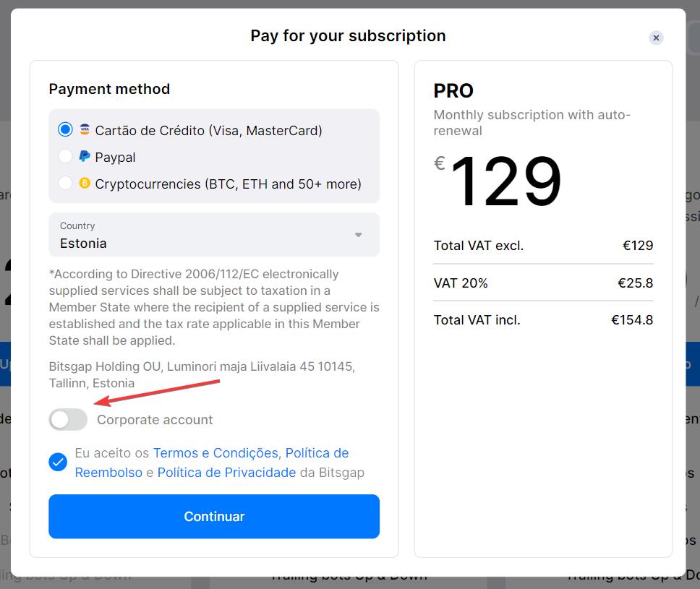Open the Termos e Condições link

tap(215, 453)
